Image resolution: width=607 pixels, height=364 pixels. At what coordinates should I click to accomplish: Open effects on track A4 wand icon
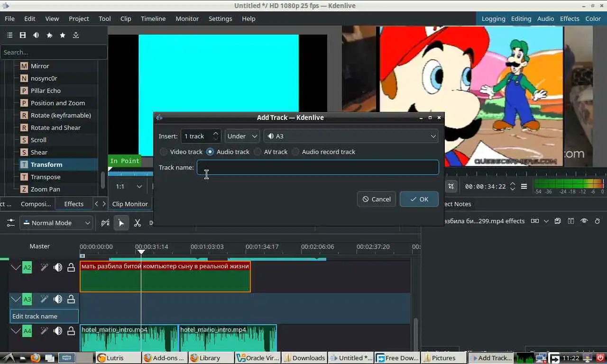pyautogui.click(x=44, y=331)
